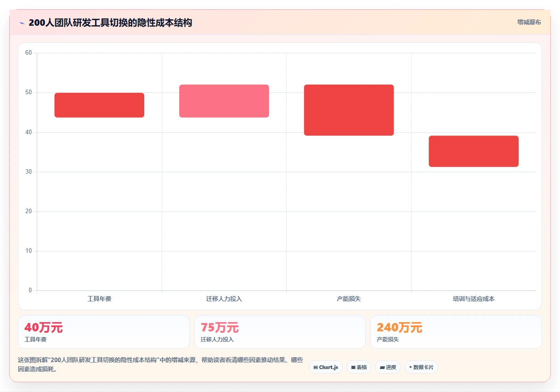Click the y-axis value 50
This screenshot has width=560, height=392.
click(28, 92)
